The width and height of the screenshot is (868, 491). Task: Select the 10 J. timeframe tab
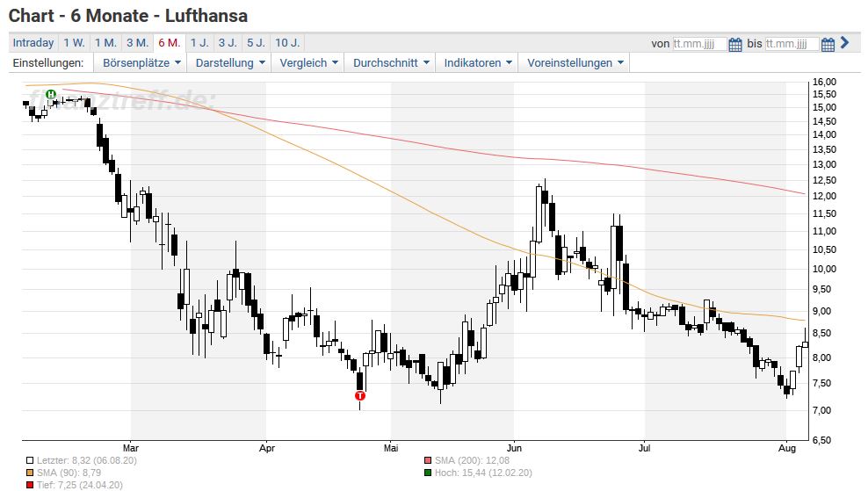287,43
